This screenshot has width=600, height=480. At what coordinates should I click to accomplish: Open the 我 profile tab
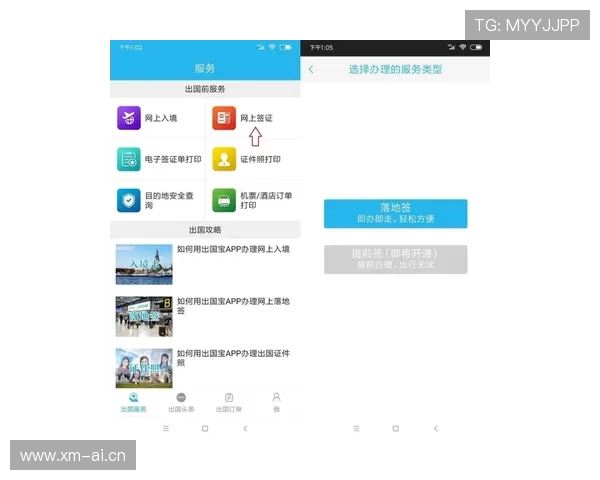(x=276, y=402)
